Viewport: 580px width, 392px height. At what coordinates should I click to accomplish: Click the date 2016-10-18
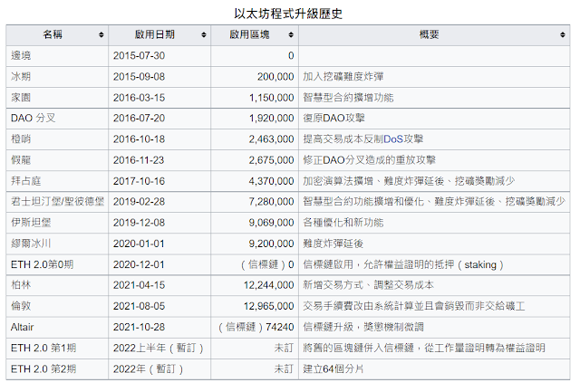pyautogui.click(x=139, y=139)
